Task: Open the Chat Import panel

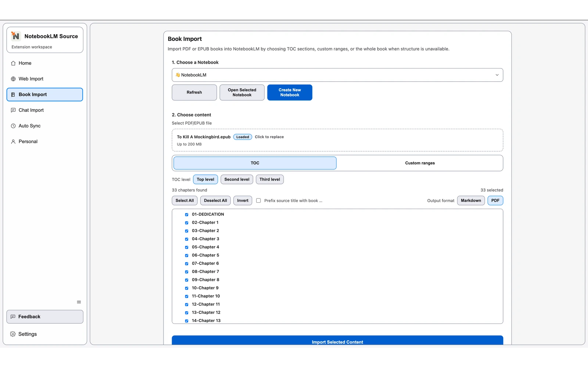Action: click(x=31, y=110)
